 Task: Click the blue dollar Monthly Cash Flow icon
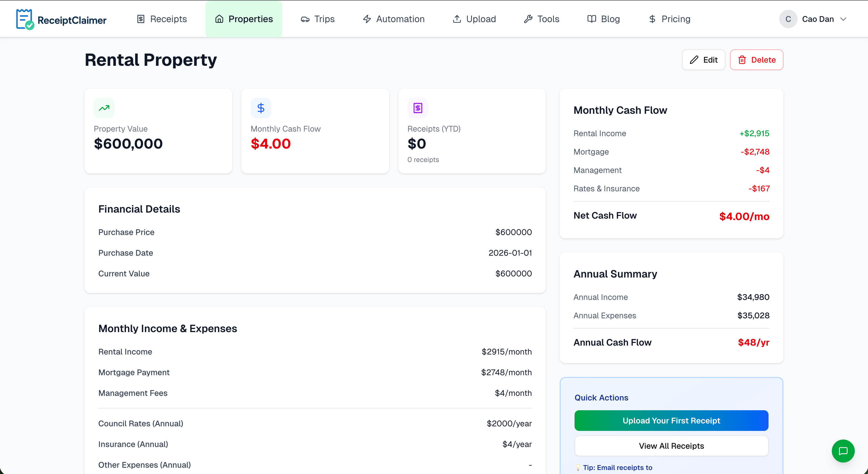click(261, 108)
